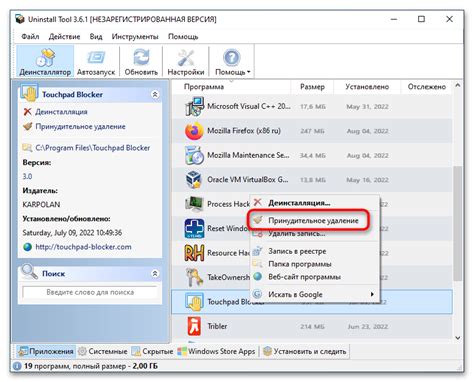474x382 pixels.
Task: Open the Инструменты menu
Action: pyautogui.click(x=135, y=36)
